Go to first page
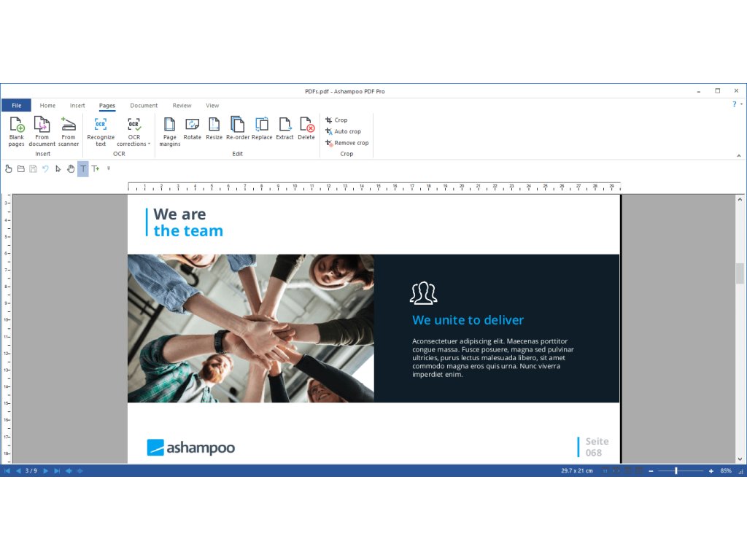The height and width of the screenshot is (560, 747). click(7, 470)
